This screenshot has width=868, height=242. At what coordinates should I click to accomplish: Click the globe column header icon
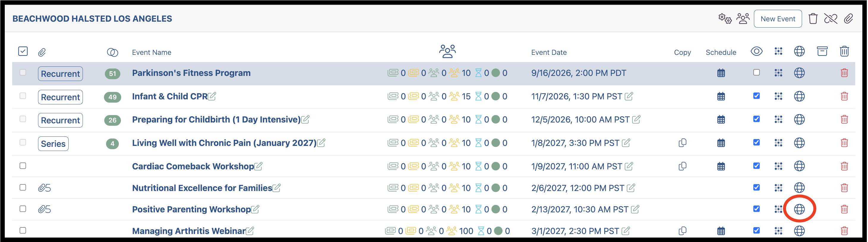[799, 51]
